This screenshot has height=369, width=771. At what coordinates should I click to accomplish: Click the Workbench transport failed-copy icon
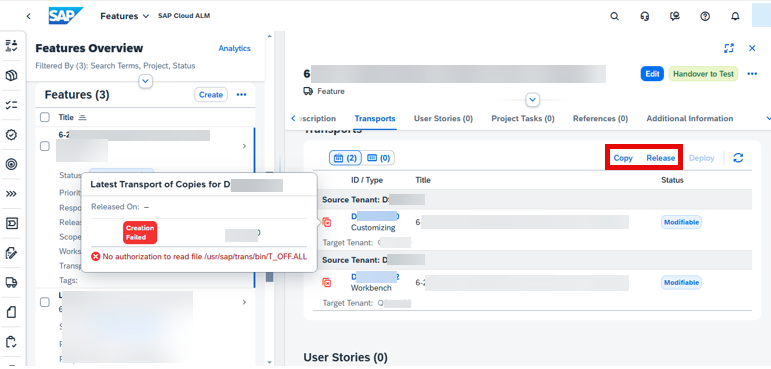[x=326, y=282]
